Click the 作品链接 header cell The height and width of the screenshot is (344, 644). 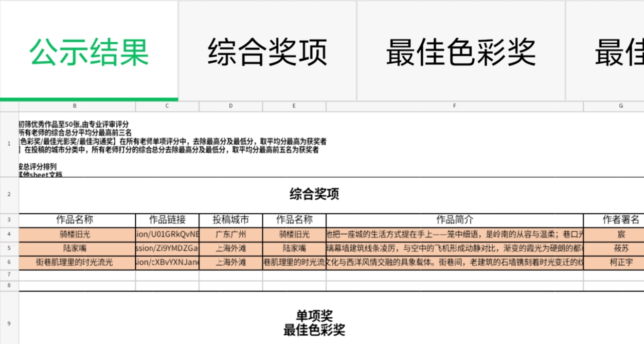[167, 220]
